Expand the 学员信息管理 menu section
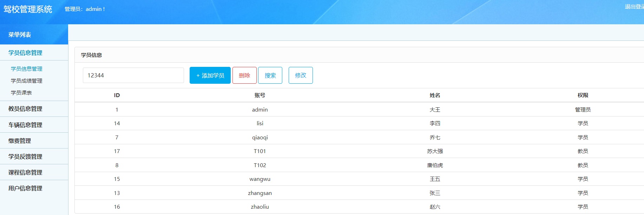The height and width of the screenshot is (215, 644). point(34,53)
